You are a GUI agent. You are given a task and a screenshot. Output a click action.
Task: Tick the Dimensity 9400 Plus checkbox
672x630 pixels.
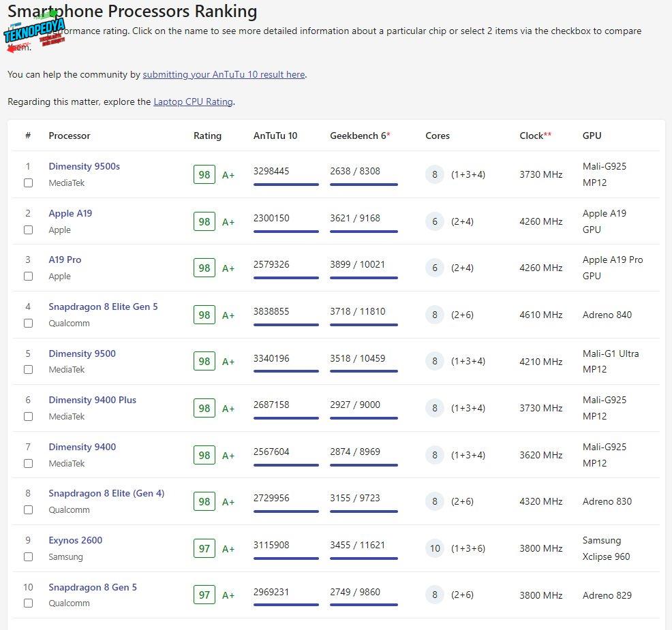(28, 417)
